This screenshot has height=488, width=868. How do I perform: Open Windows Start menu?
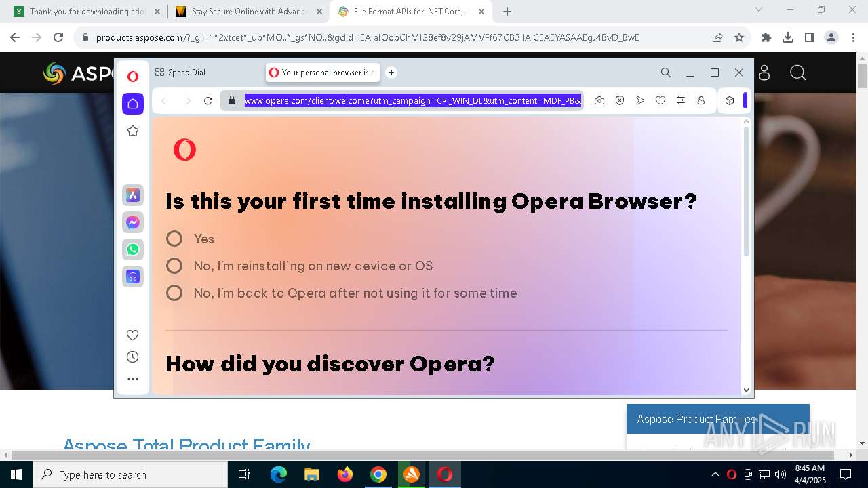[x=16, y=474]
